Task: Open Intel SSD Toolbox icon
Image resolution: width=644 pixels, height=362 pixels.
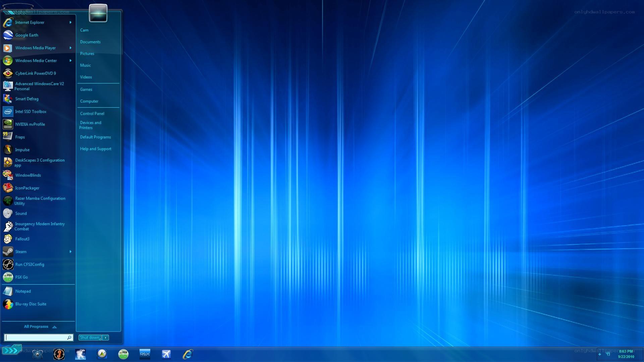Action: [8, 112]
